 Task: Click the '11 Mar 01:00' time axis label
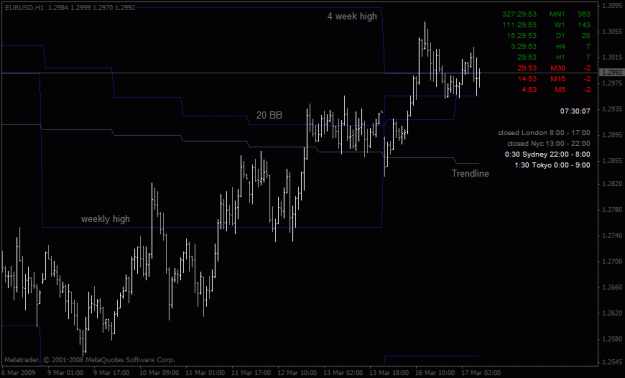coord(205,373)
